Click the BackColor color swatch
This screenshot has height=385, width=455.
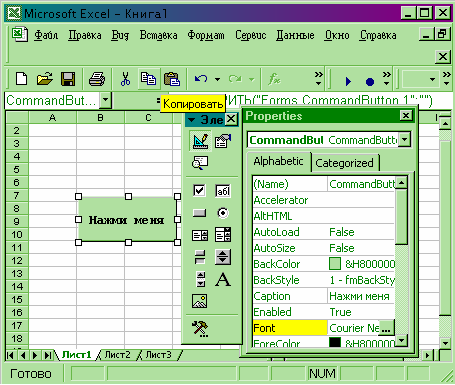pos(335,264)
